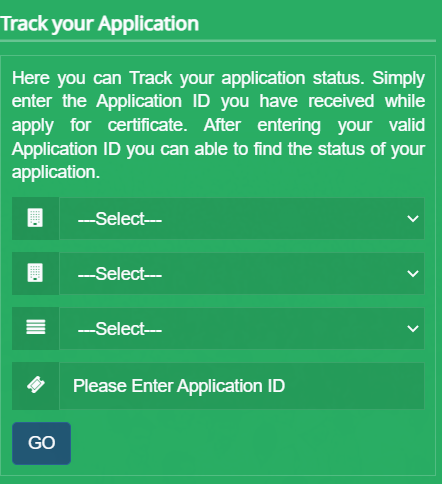Click the stacked lines icon beside third dropdown
This screenshot has width=442, height=484.
point(36,327)
